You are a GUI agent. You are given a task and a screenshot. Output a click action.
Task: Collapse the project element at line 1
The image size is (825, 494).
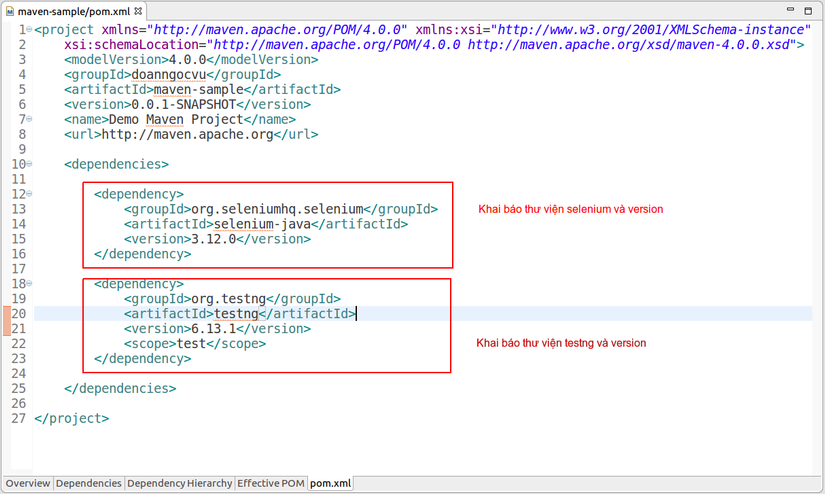point(29,31)
